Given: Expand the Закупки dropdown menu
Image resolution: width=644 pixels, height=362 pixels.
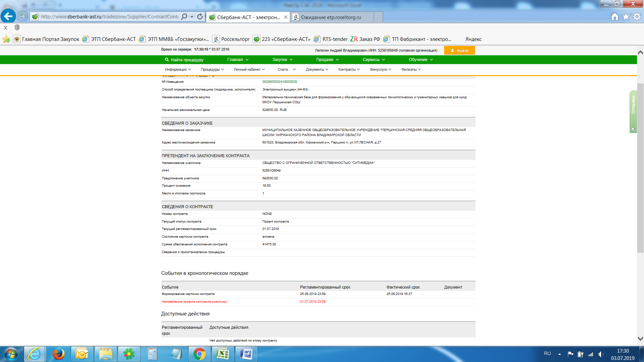Looking at the screenshot, I should click(x=282, y=60).
